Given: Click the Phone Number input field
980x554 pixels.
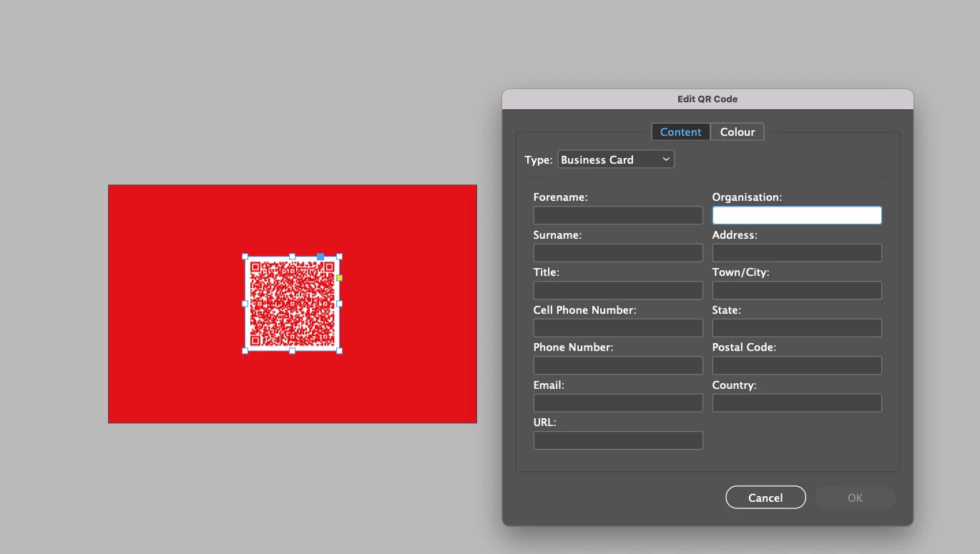Looking at the screenshot, I should (618, 365).
